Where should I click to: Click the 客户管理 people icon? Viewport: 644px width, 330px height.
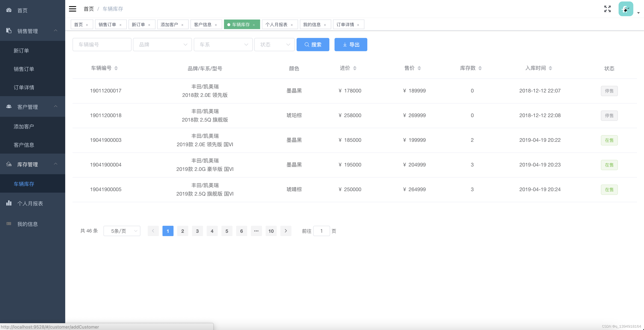coord(9,106)
